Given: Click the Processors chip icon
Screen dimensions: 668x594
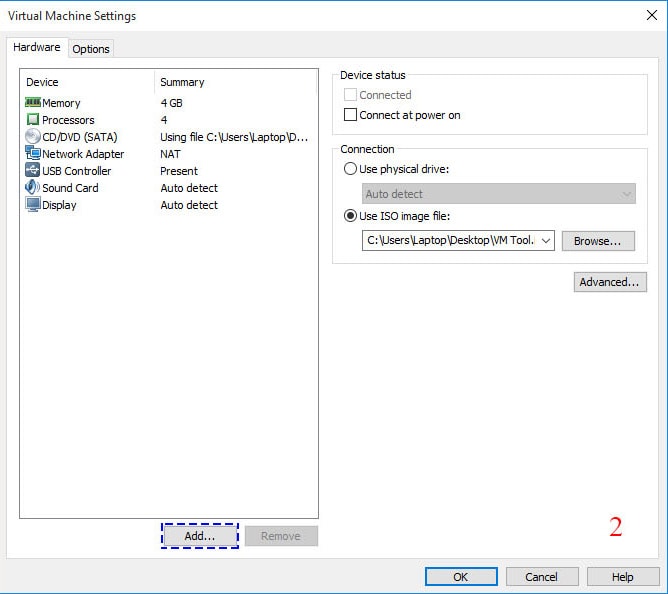Looking at the screenshot, I should click(32, 120).
